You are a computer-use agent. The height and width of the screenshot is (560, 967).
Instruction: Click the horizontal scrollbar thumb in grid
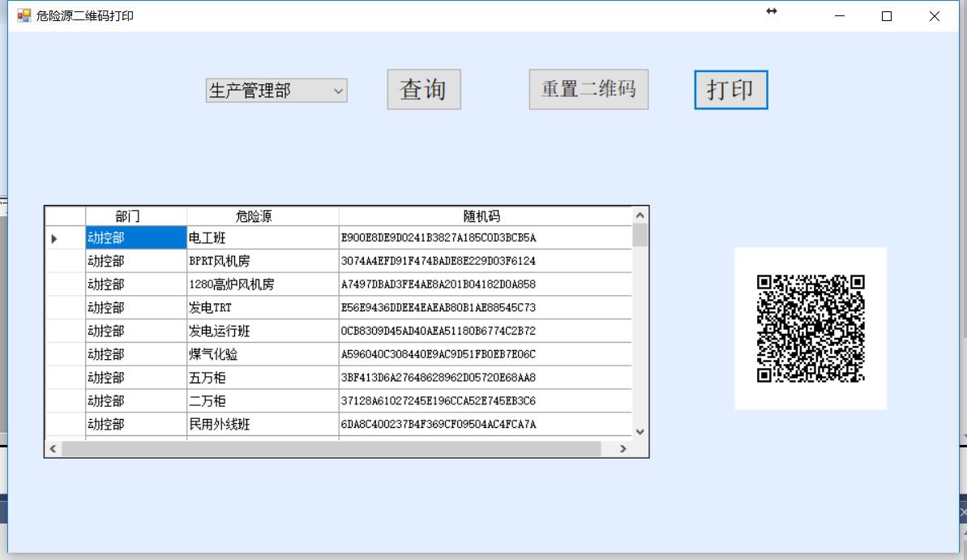click(332, 449)
